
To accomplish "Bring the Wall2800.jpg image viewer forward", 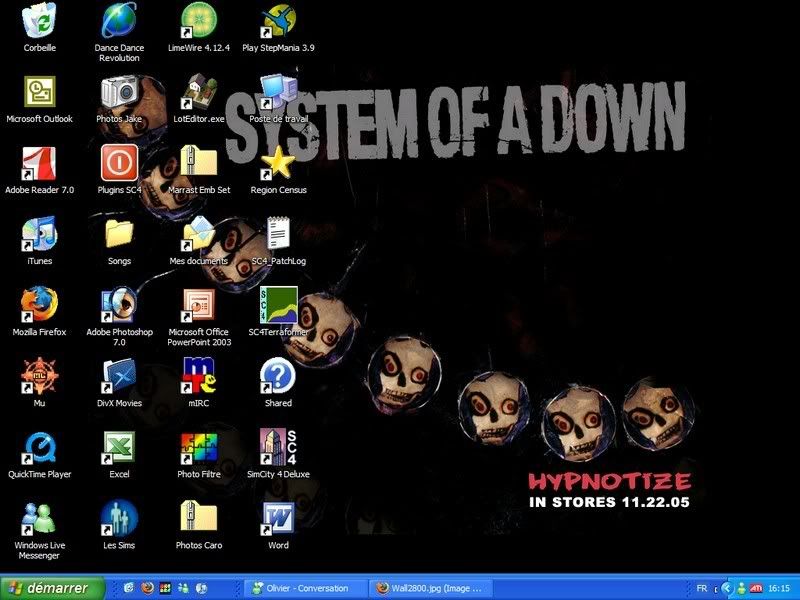I will [x=430, y=587].
